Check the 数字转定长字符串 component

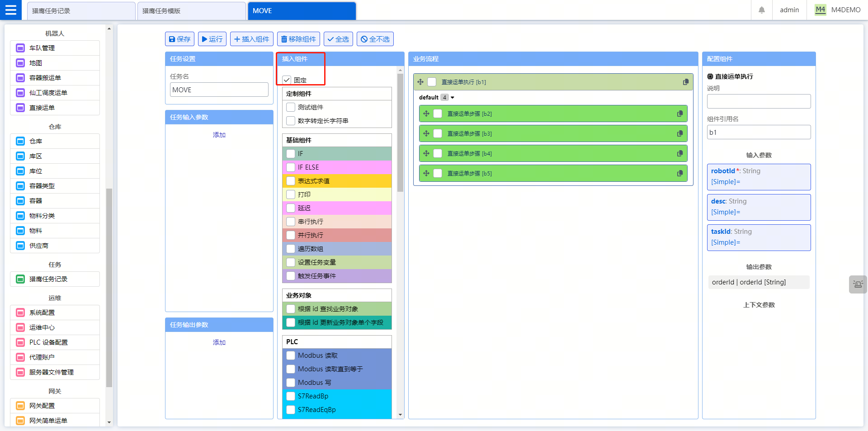pyautogui.click(x=291, y=121)
